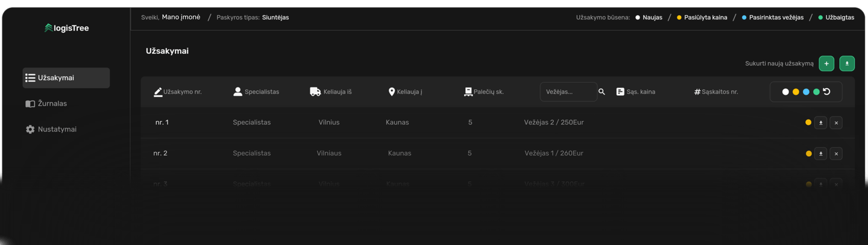The image size is (868, 245).
Task: Click the Vežėjas search input field
Action: 567,92
